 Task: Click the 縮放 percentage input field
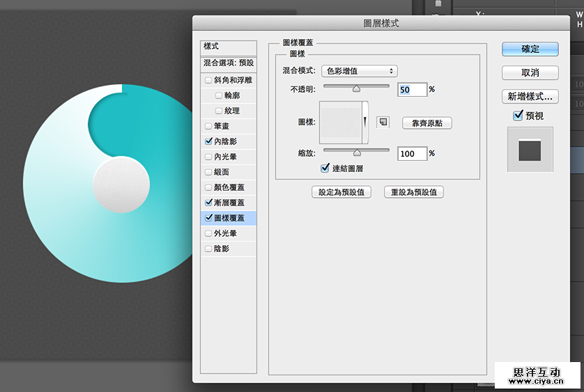(x=412, y=154)
